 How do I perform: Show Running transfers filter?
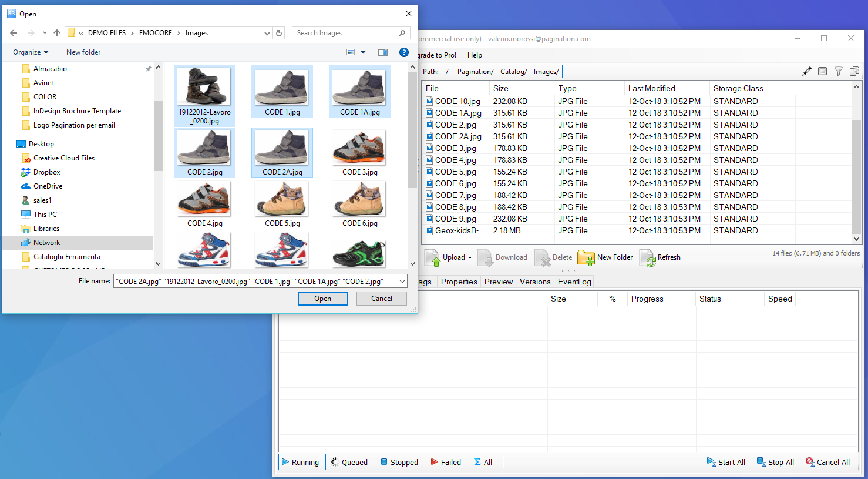click(x=300, y=462)
